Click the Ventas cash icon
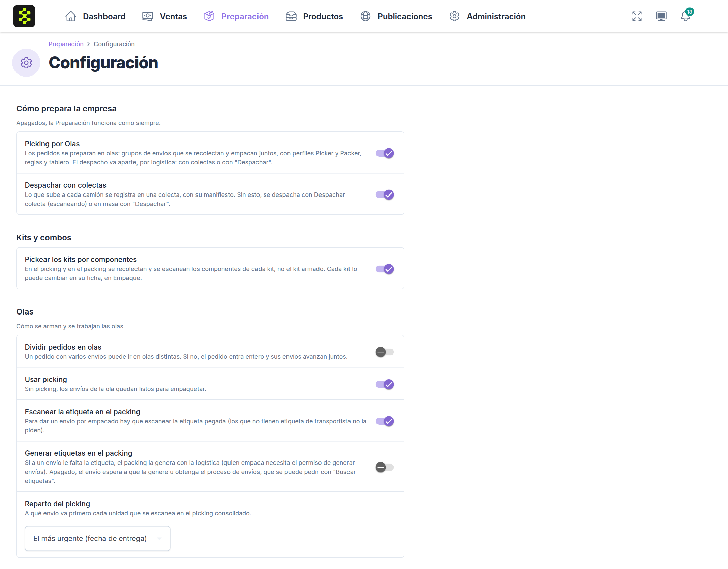The width and height of the screenshot is (728, 569). point(148,16)
